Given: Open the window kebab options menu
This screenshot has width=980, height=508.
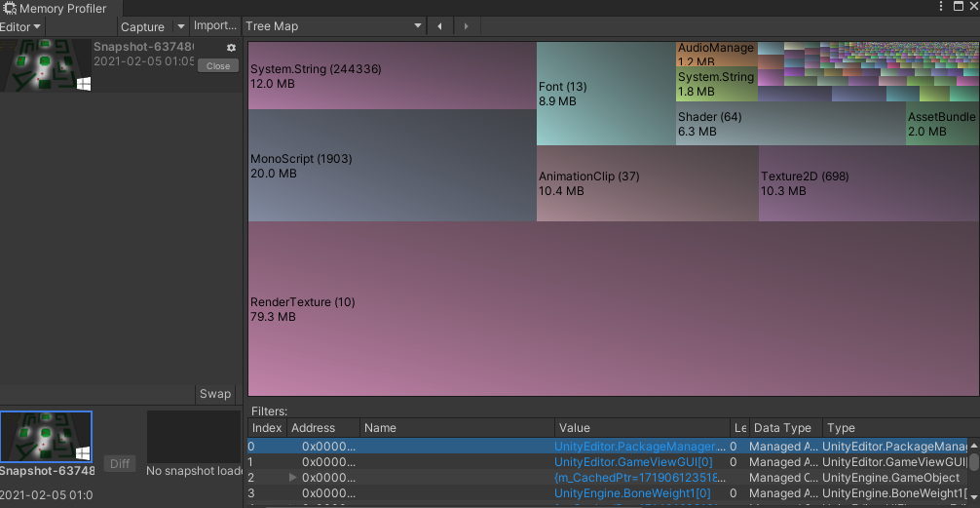Looking at the screenshot, I should tap(941, 6).
